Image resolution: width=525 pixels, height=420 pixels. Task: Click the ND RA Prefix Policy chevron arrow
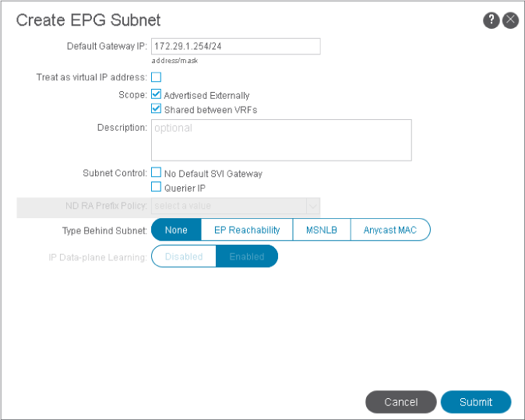[312, 206]
